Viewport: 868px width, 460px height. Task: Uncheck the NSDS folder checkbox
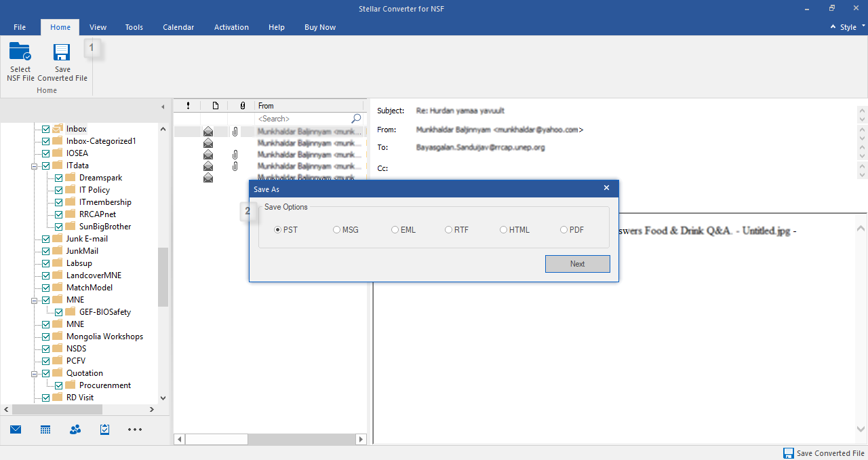(x=46, y=349)
